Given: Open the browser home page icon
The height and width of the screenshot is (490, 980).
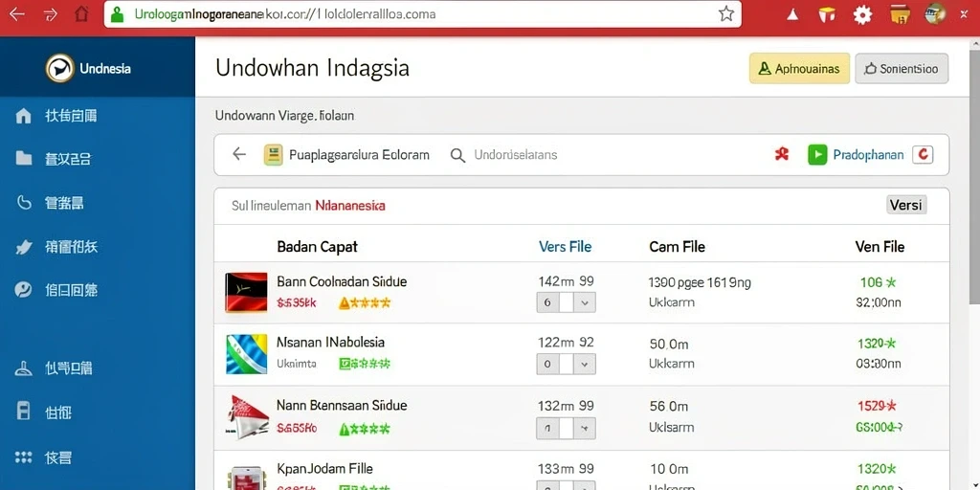Looking at the screenshot, I should [82, 13].
